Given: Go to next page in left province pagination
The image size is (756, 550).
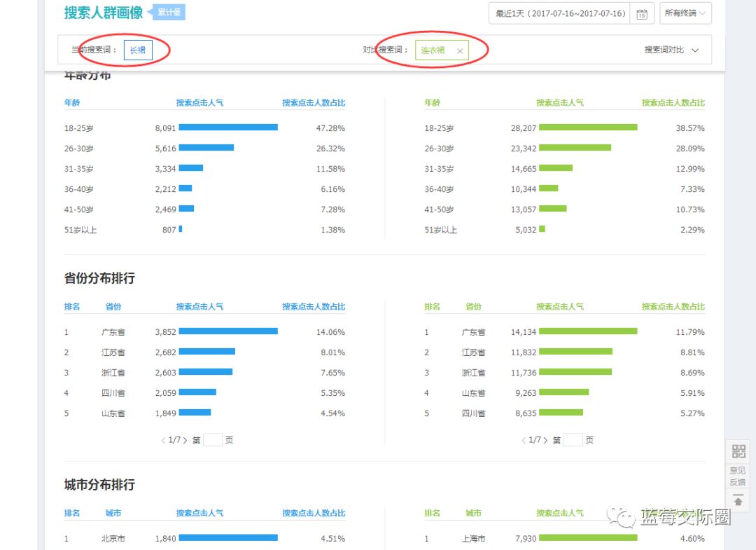Looking at the screenshot, I should (x=185, y=440).
